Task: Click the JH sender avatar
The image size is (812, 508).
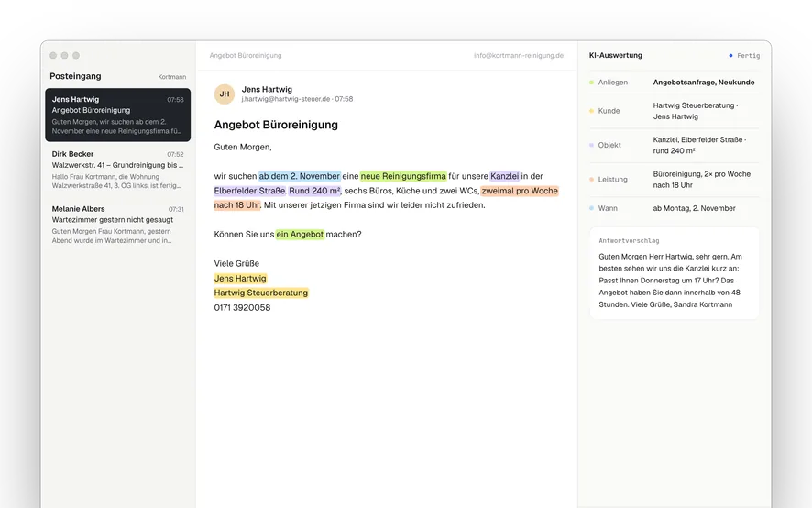Action: 225,94
